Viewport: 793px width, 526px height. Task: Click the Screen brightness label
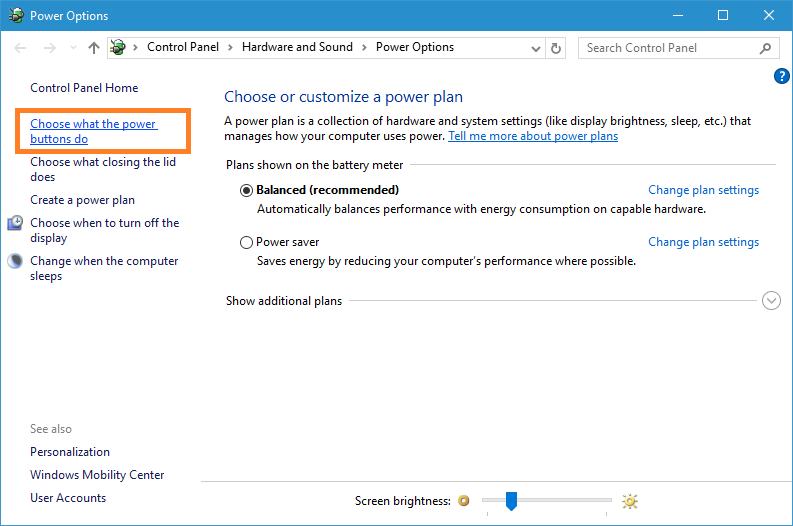(x=403, y=501)
